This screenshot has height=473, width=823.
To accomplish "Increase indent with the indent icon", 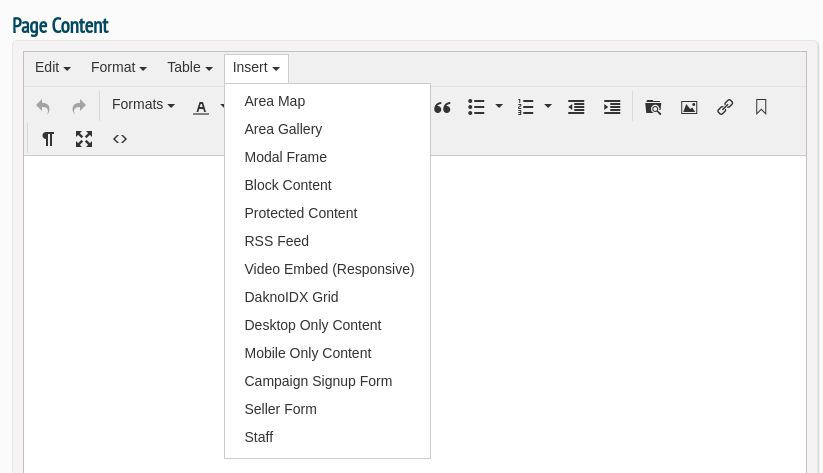I will click(612, 107).
